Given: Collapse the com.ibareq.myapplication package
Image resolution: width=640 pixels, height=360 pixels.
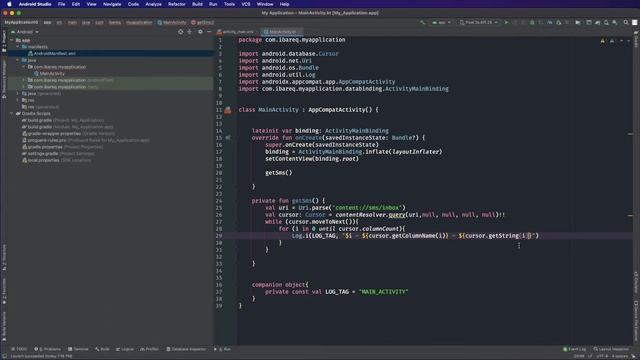Looking at the screenshot, I should coord(24,67).
